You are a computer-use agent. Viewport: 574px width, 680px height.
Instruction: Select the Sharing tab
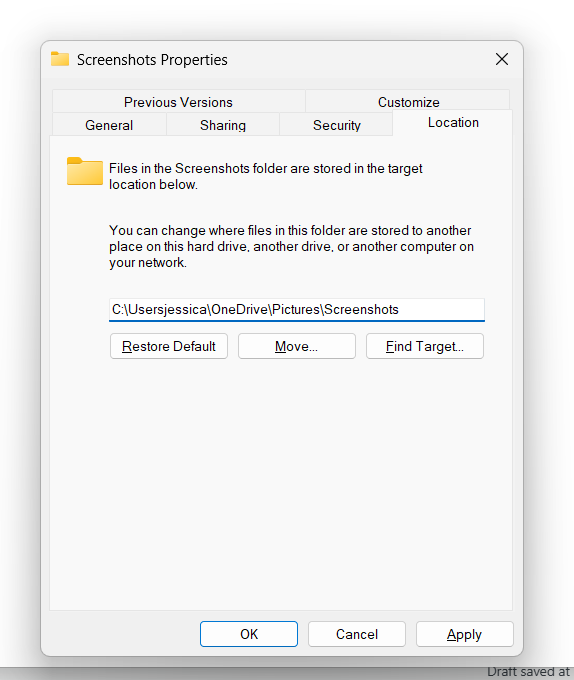tap(223, 125)
